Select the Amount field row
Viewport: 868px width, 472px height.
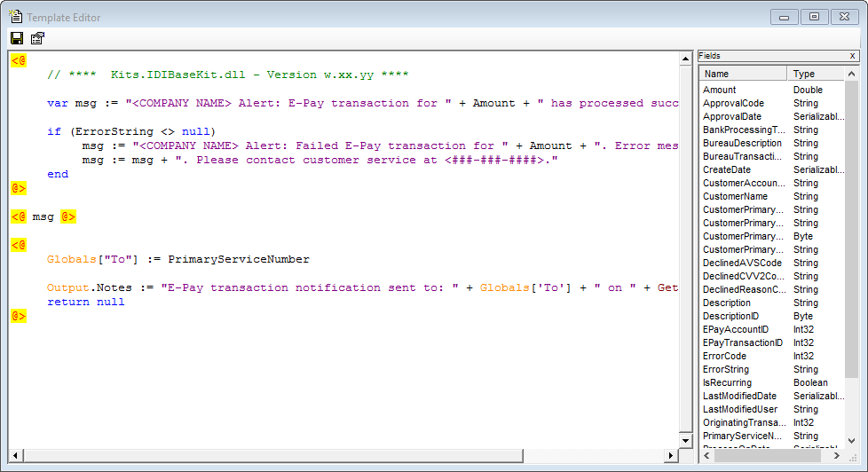point(772,90)
